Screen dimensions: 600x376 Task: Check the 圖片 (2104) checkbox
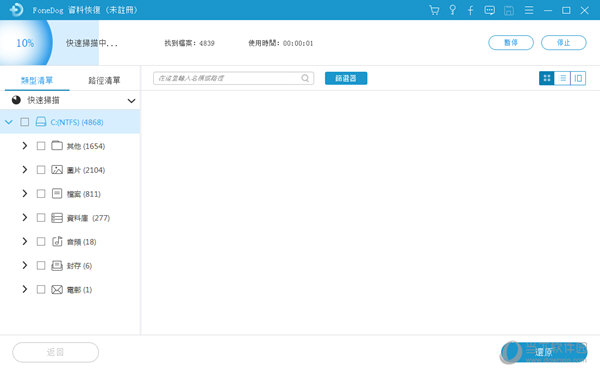coord(41,169)
